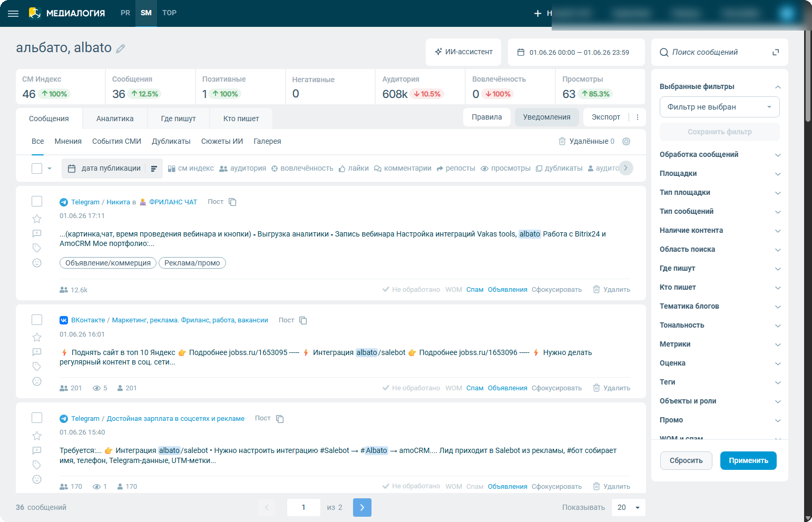Image resolution: width=812 pixels, height=522 pixels.
Task: Tick the select-all messages checkbox
Action: [x=37, y=169]
